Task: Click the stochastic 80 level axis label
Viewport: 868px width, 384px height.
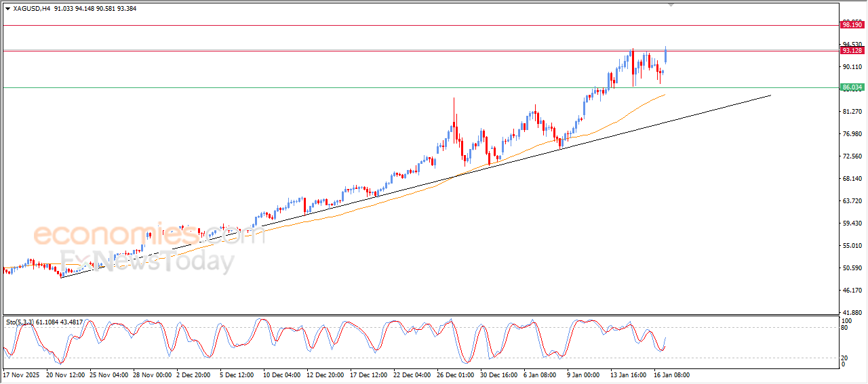Action: pyautogui.click(x=845, y=328)
